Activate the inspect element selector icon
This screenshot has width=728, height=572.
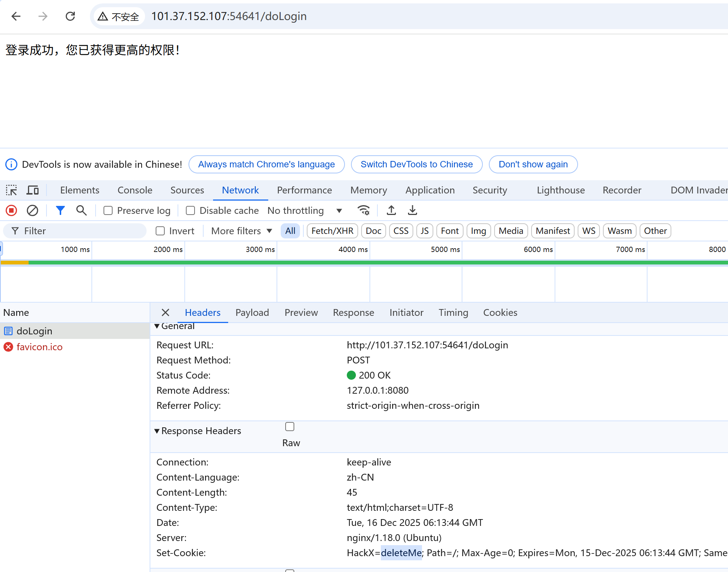(11, 190)
